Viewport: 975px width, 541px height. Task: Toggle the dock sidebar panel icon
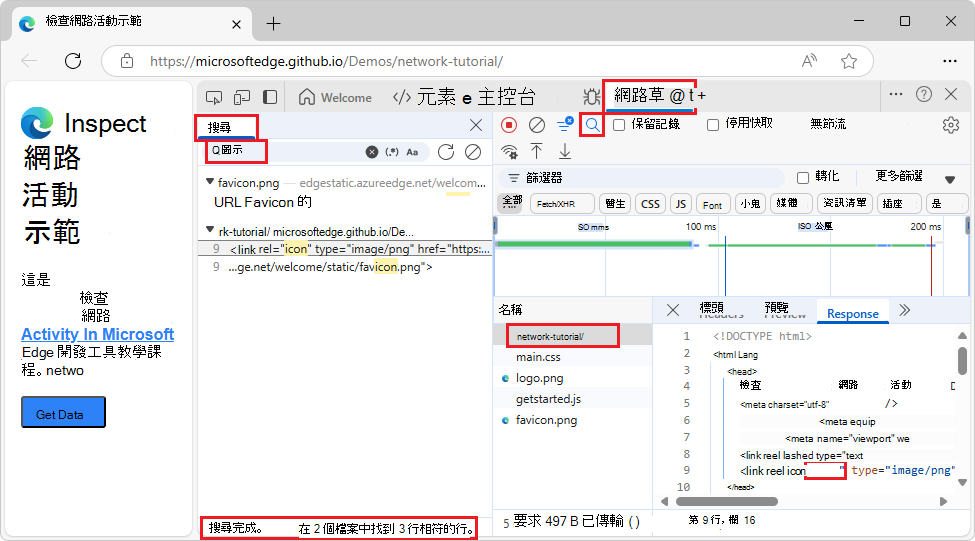[270, 97]
